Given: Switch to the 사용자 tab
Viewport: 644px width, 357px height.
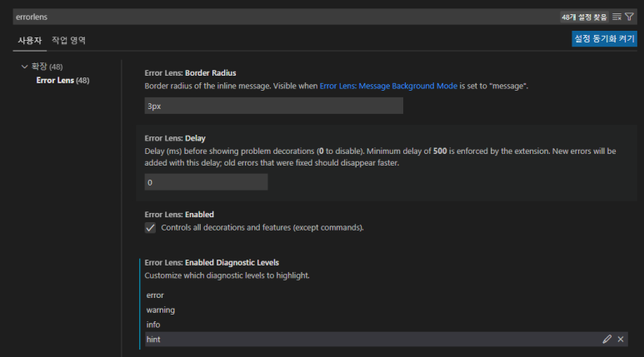Looking at the screenshot, I should [x=29, y=41].
